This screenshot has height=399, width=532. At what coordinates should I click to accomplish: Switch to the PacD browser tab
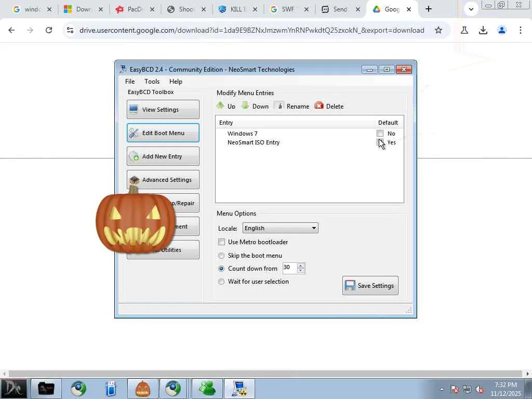coord(135,9)
